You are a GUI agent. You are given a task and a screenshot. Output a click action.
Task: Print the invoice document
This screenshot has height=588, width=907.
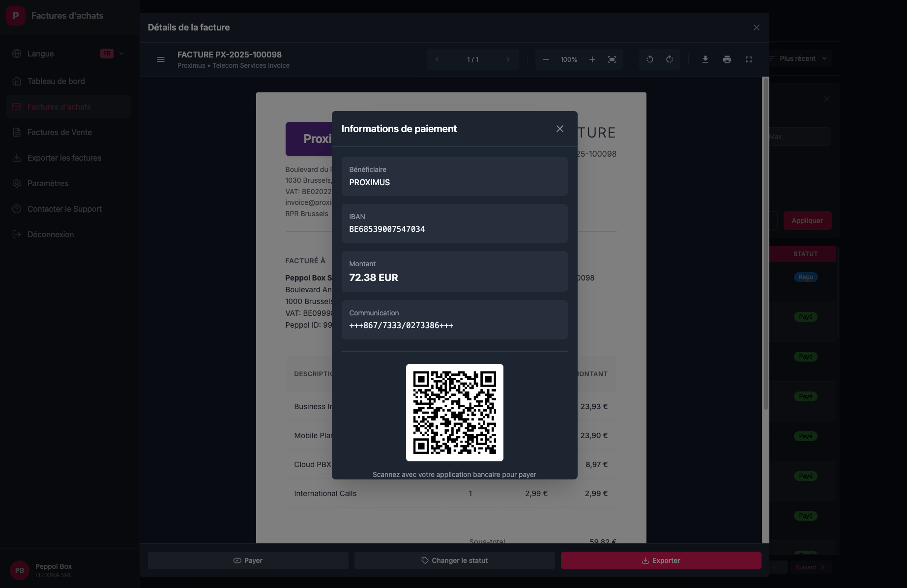click(727, 59)
